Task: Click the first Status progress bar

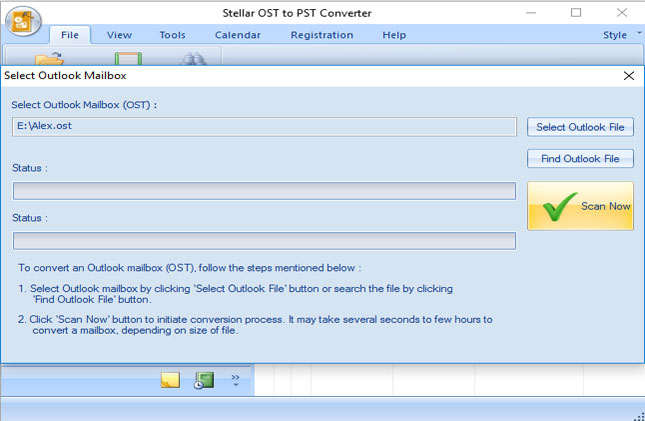Action: coord(264,191)
